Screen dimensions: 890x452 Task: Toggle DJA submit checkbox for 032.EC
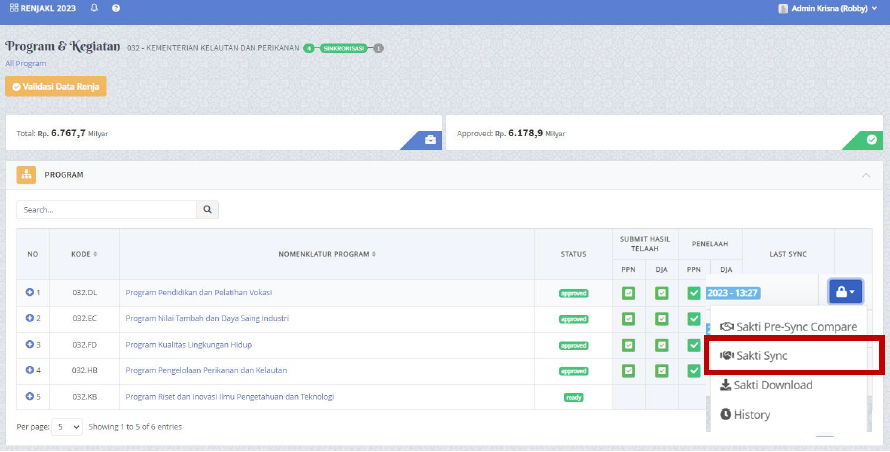click(661, 319)
